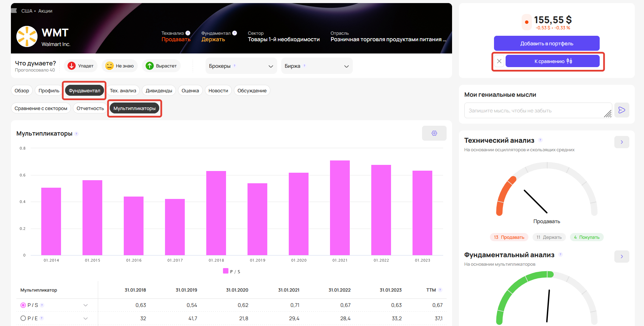The height and width of the screenshot is (326, 644).
Task: Click the send thought arrow icon
Action: [621, 110]
